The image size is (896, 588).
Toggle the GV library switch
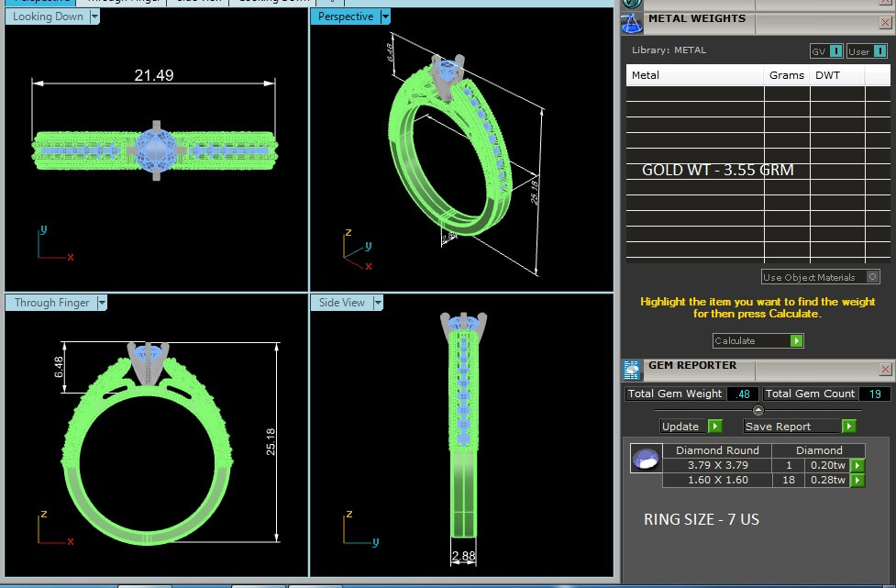point(825,51)
